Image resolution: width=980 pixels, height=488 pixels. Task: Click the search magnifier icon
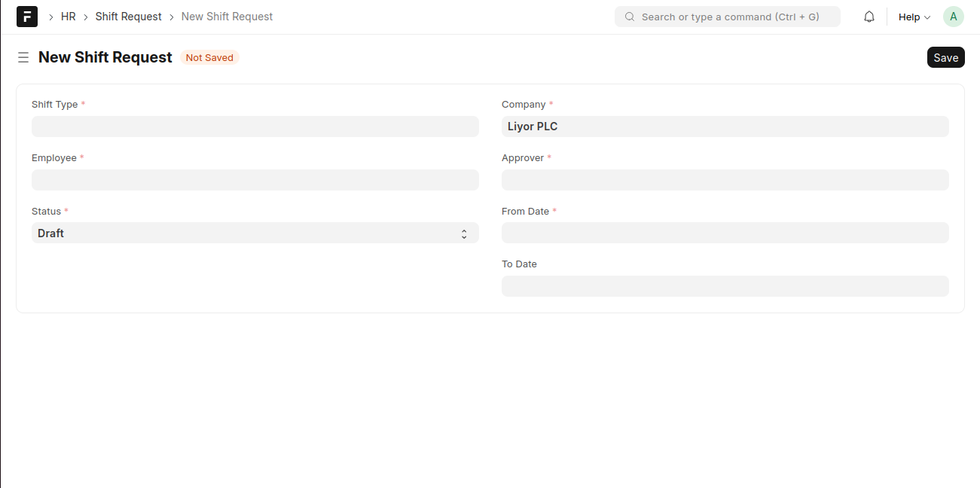point(630,17)
